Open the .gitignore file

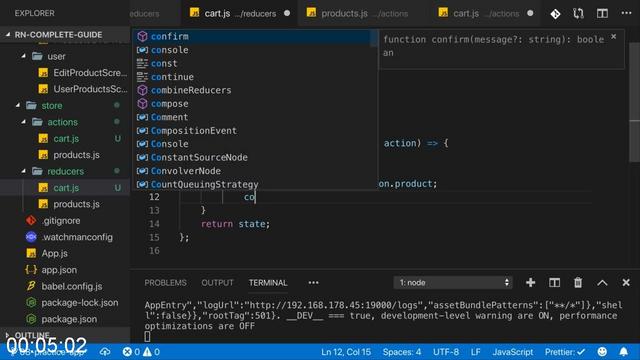pyautogui.click(x=65, y=220)
